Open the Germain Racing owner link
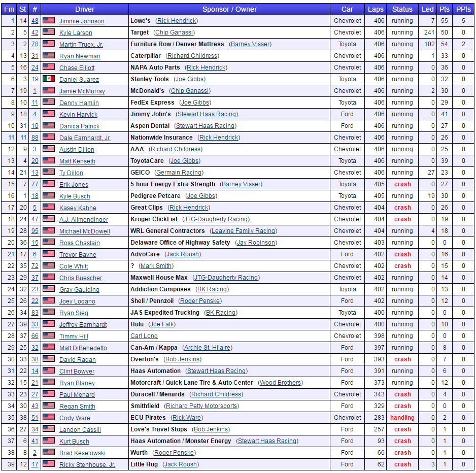This screenshot has height=473, width=476. [x=179, y=173]
